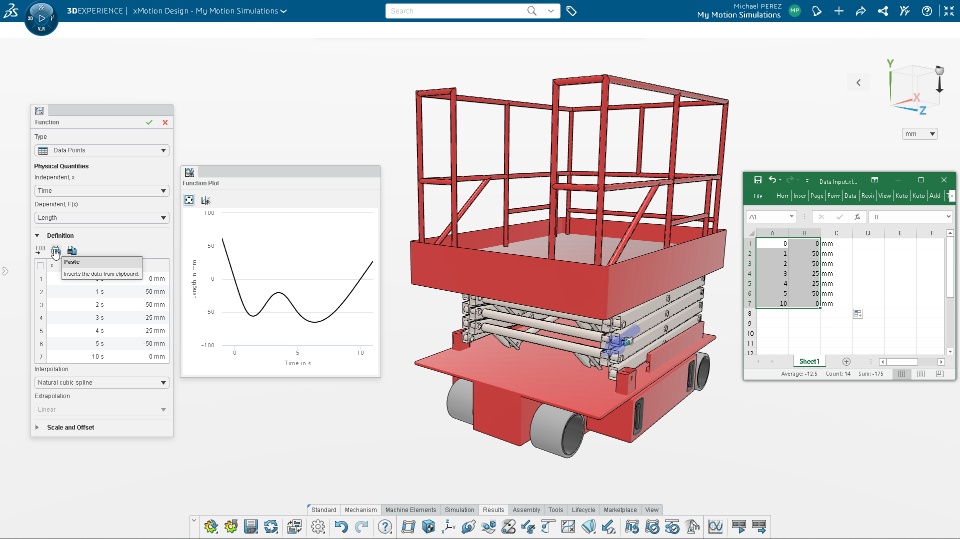Click the share arrow icon in top bar
This screenshot has height=539, width=960.
tap(861, 11)
